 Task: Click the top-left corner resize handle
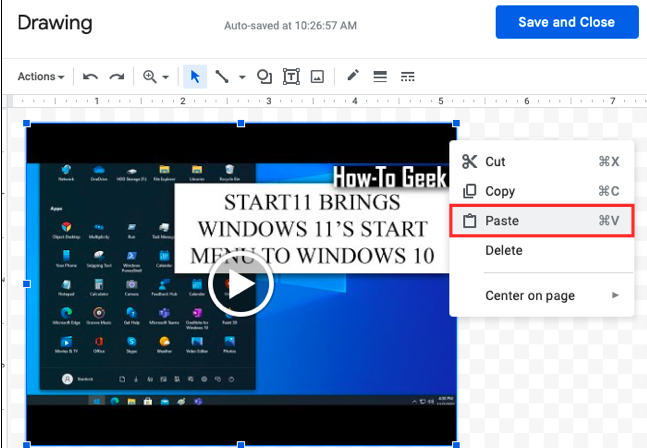(26, 123)
